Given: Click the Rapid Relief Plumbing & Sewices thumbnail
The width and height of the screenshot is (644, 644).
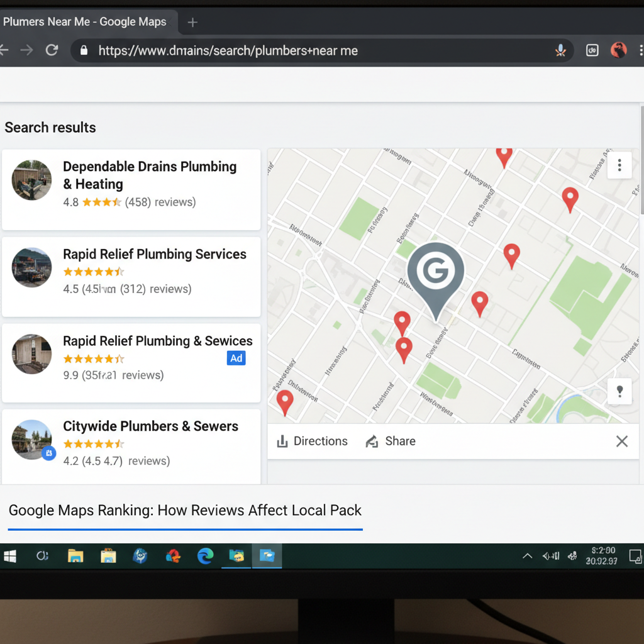Looking at the screenshot, I should pyautogui.click(x=31, y=354).
